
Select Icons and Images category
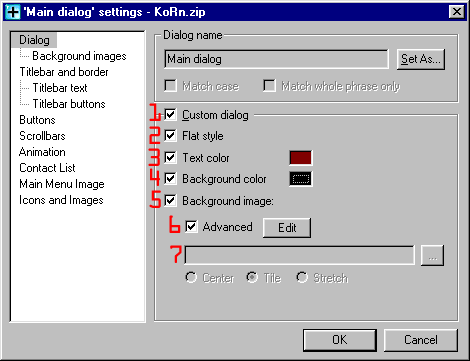pyautogui.click(x=61, y=200)
